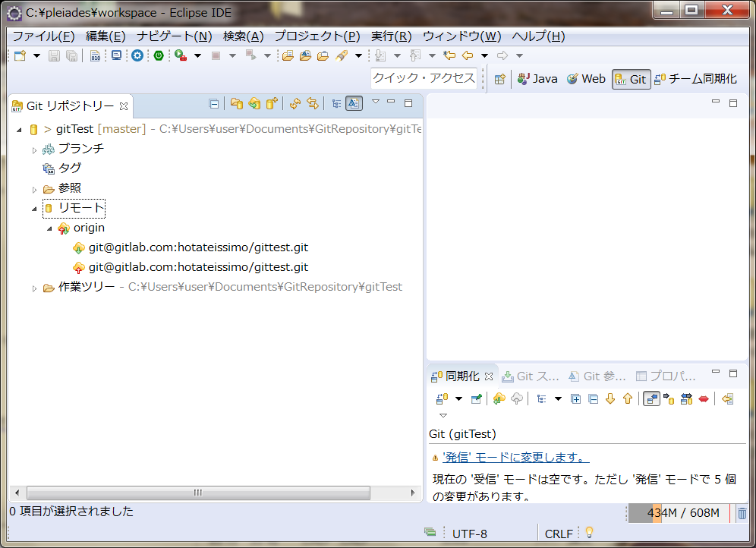
Task: Click the green power icon in toolbar
Action: 159,55
